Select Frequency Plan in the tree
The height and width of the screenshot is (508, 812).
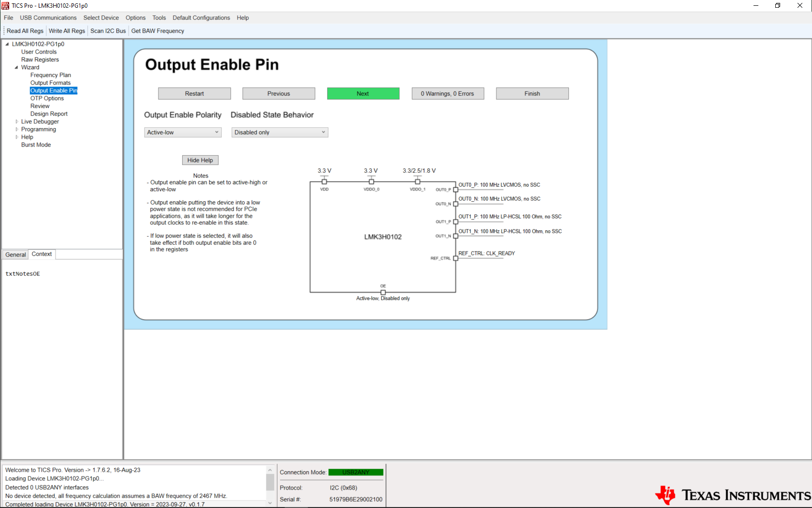point(50,75)
